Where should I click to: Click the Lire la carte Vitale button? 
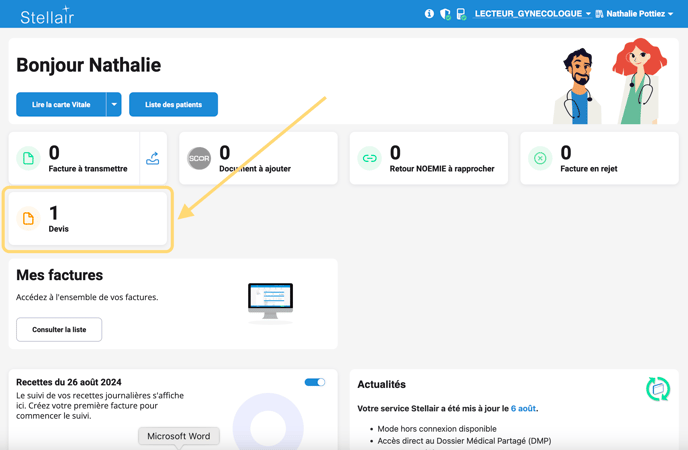[61, 104]
